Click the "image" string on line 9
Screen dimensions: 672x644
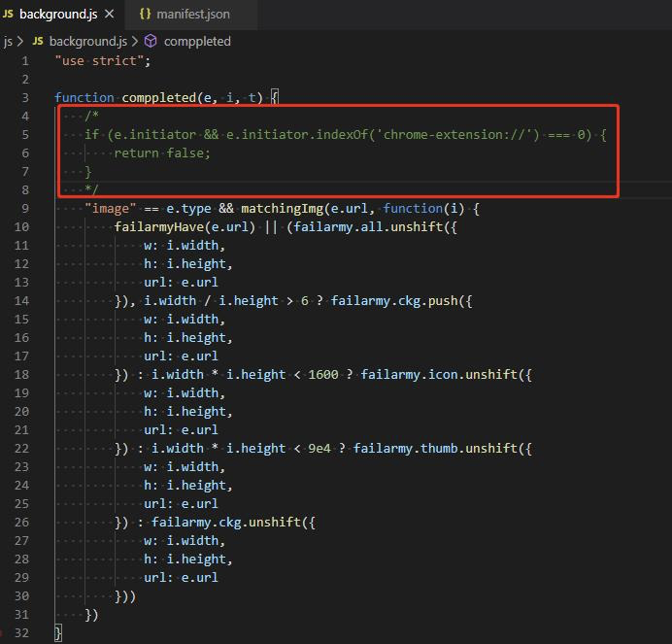pyautogui.click(x=110, y=209)
